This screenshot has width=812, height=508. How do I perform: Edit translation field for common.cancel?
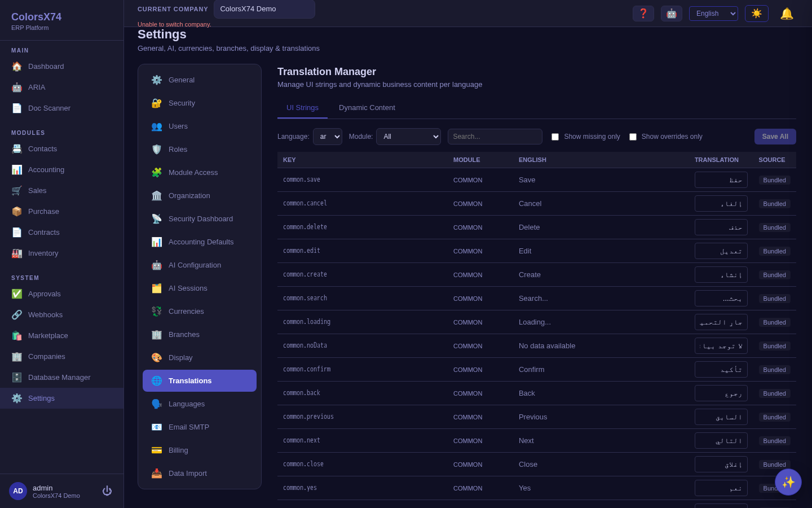(x=721, y=204)
